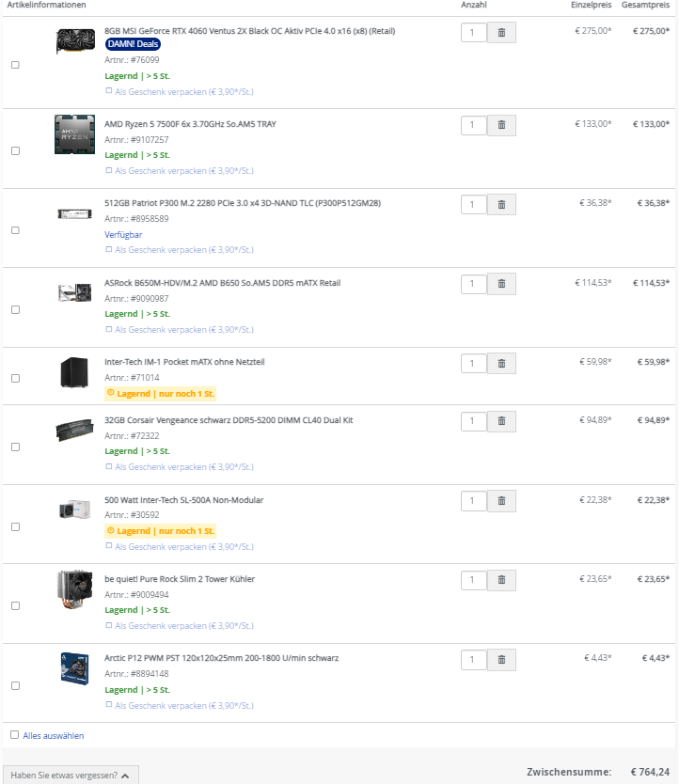The width and height of the screenshot is (679, 784).
Task: Open 512GB Patriot P300 product link
Action: [x=243, y=203]
